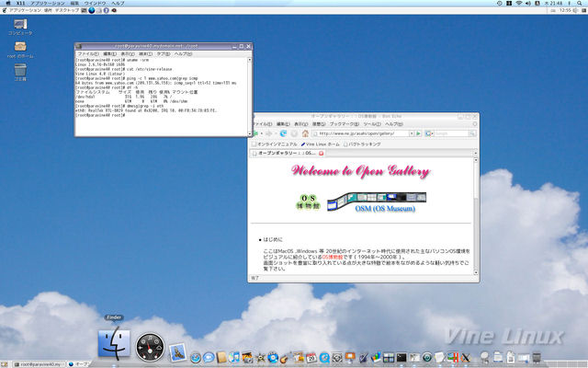Click browser Forward arrow

269,133
